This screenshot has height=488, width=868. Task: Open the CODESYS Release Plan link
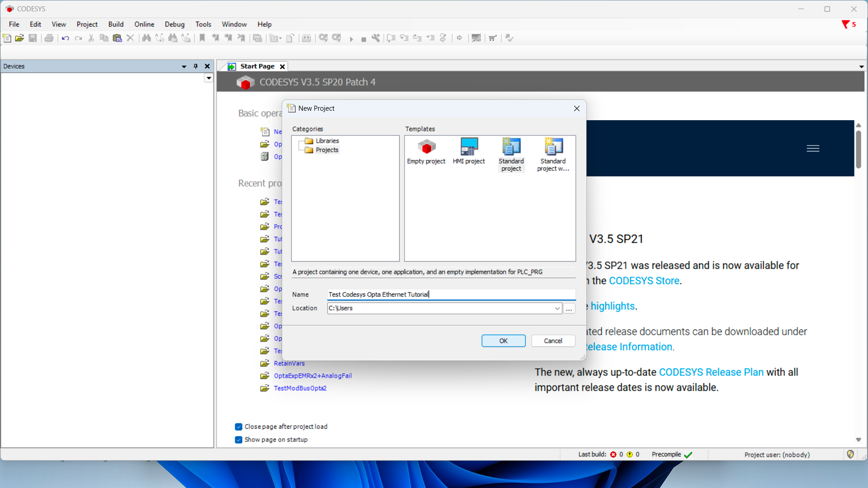pyautogui.click(x=711, y=372)
